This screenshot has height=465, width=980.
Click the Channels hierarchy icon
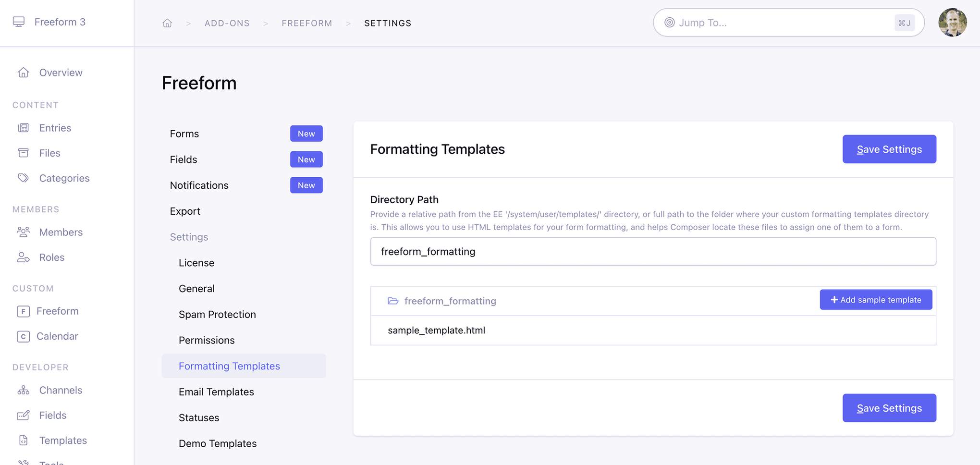click(x=23, y=390)
